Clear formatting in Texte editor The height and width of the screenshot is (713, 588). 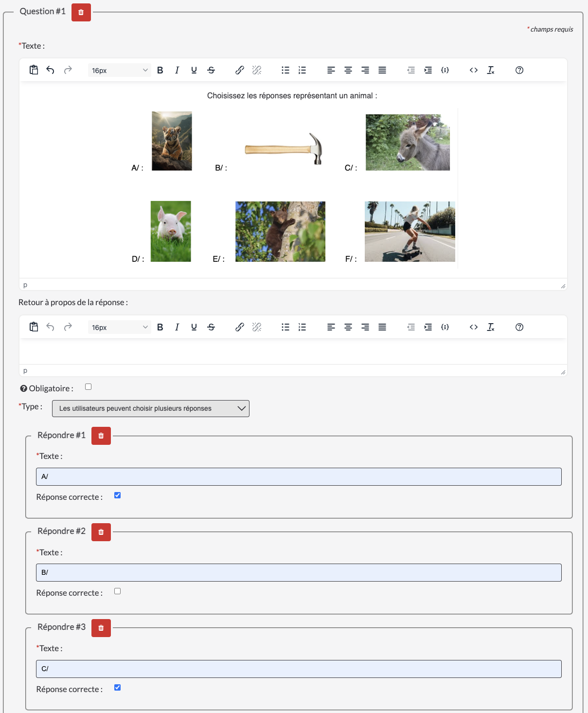click(x=491, y=70)
